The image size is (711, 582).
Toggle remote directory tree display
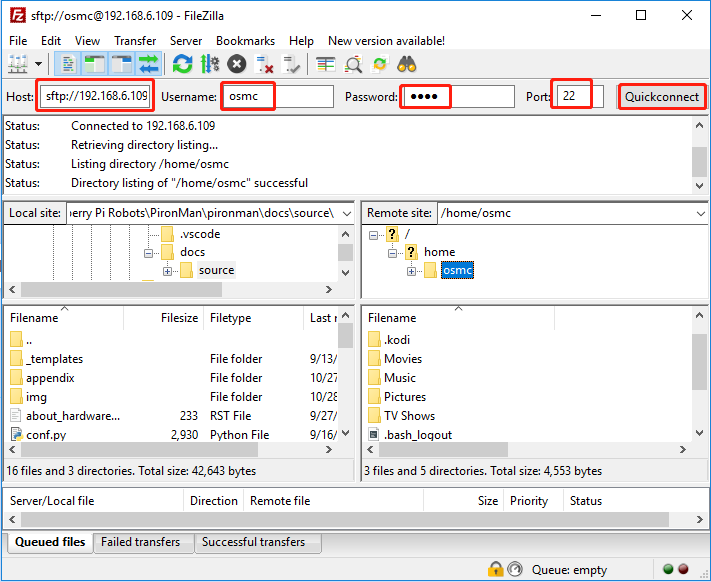(122, 64)
